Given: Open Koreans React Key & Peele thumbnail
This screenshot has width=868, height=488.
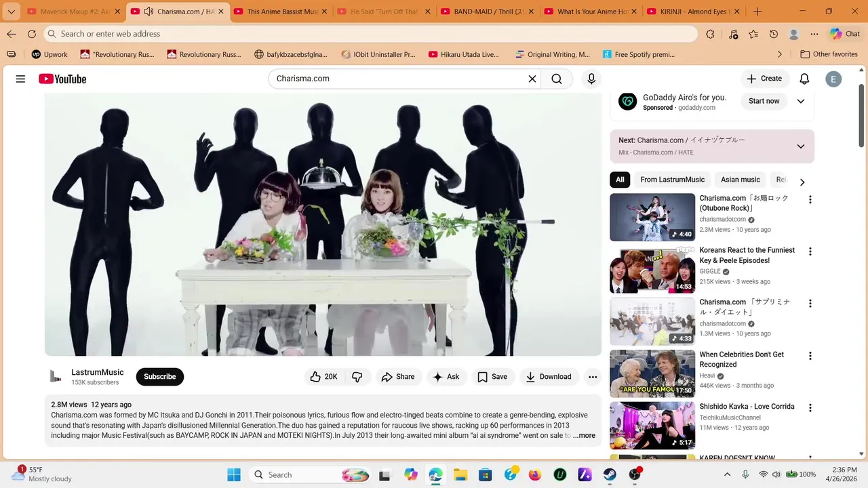Looking at the screenshot, I should point(652,270).
